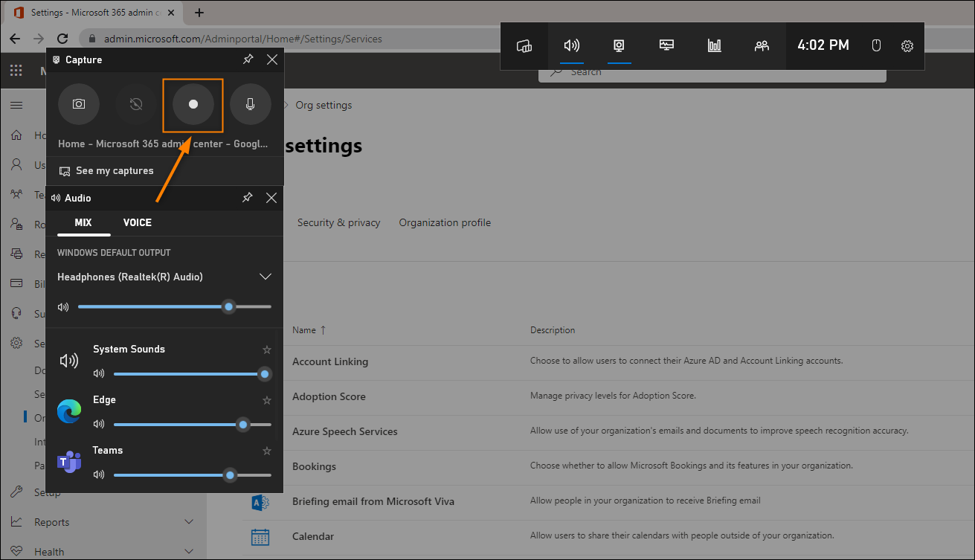Viewport: 975px width, 560px height.
Task: Click the Calendar service icon
Action: pyautogui.click(x=260, y=536)
